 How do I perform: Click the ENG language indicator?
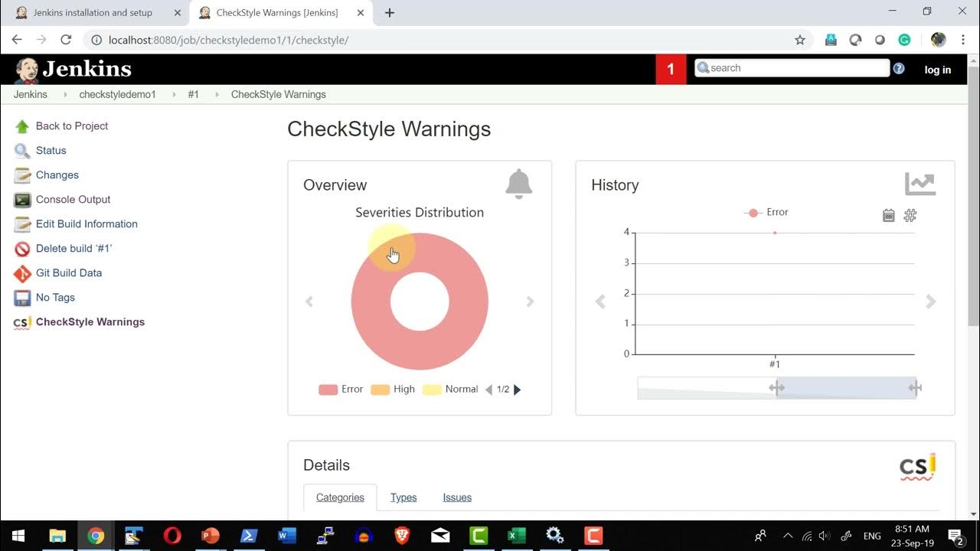coord(872,536)
